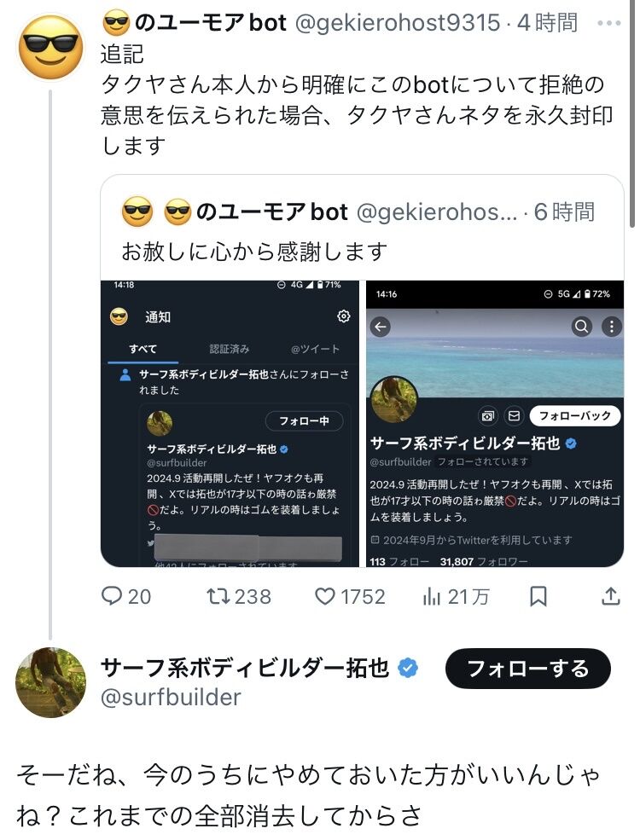Click the reply comment icon
This screenshot has height=840, width=640.
click(x=113, y=596)
